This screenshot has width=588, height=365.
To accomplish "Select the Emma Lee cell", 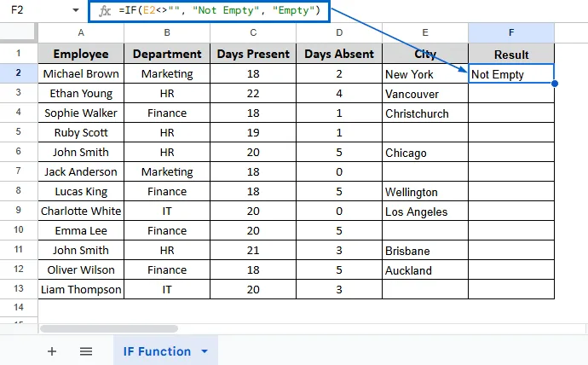I will tap(81, 230).
